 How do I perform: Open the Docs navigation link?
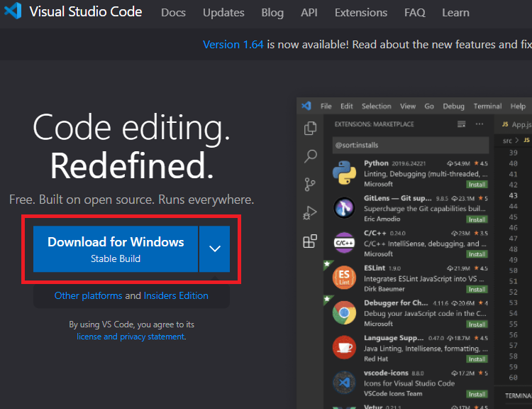[x=173, y=13]
